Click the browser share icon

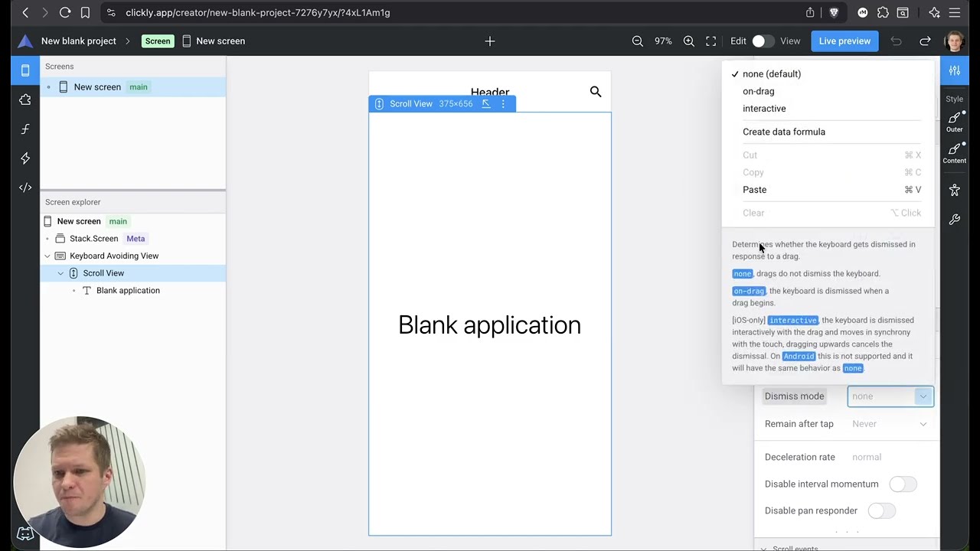click(x=810, y=12)
